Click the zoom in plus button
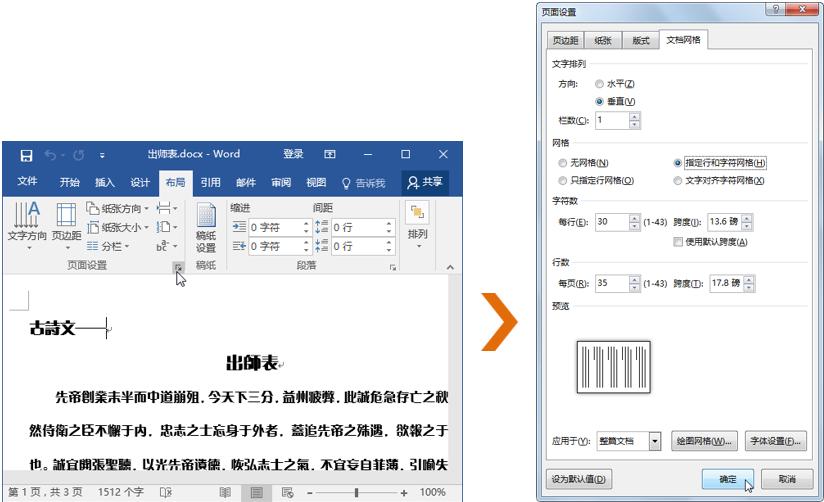 tap(404, 493)
